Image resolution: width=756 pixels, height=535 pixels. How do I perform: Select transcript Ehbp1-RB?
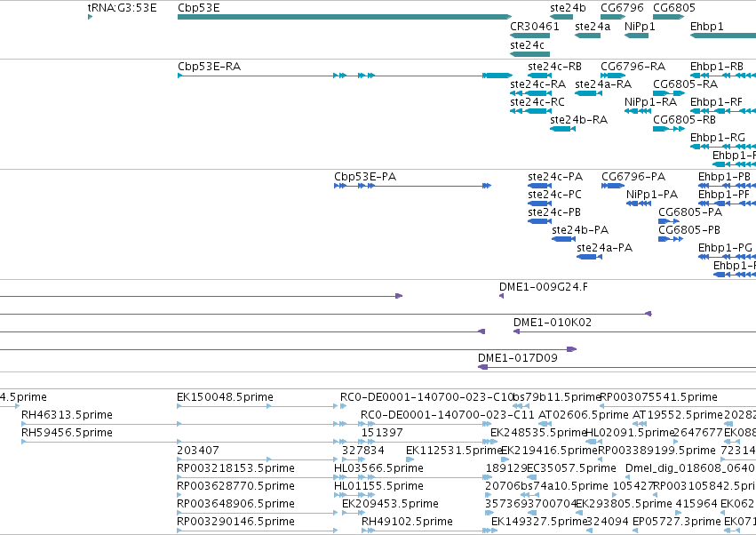coord(723,76)
